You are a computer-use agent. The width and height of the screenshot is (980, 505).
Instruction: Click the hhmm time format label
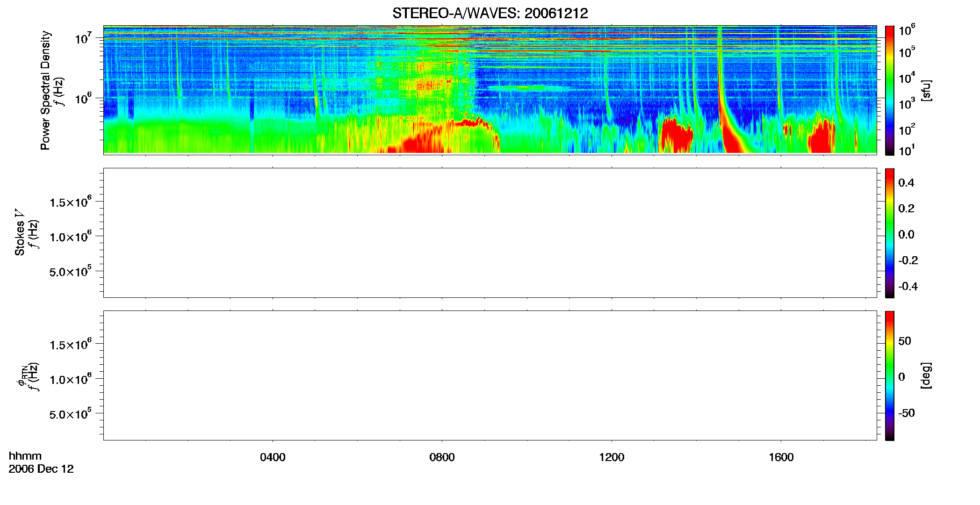click(x=25, y=456)
